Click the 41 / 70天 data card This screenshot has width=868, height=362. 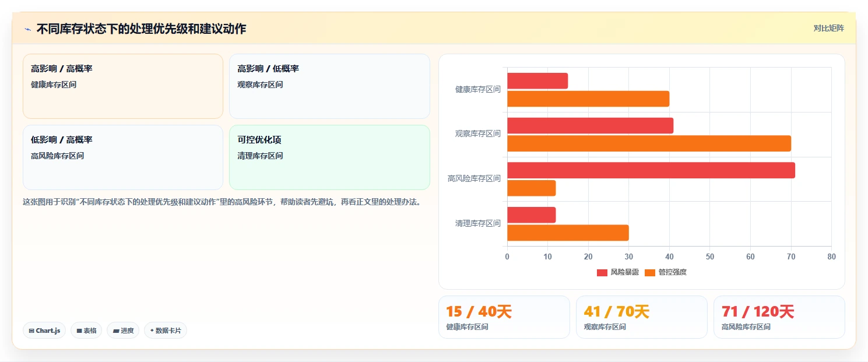(642, 317)
